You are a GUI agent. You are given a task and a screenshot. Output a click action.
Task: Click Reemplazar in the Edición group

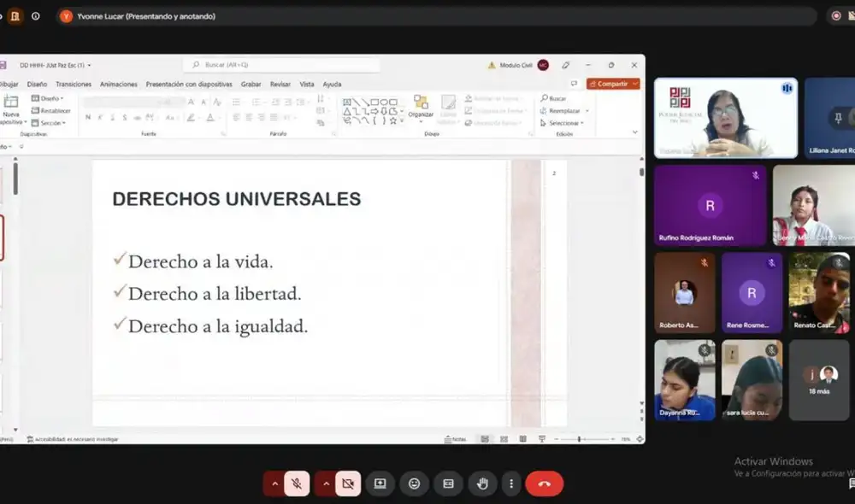point(564,110)
